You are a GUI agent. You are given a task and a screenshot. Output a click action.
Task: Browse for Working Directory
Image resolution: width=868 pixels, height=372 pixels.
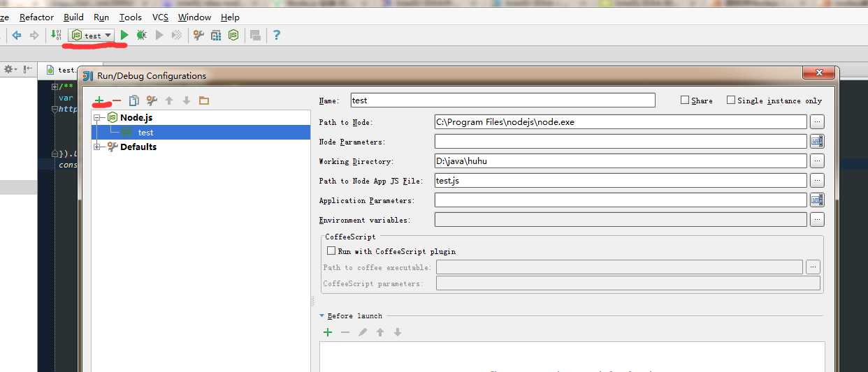817,161
